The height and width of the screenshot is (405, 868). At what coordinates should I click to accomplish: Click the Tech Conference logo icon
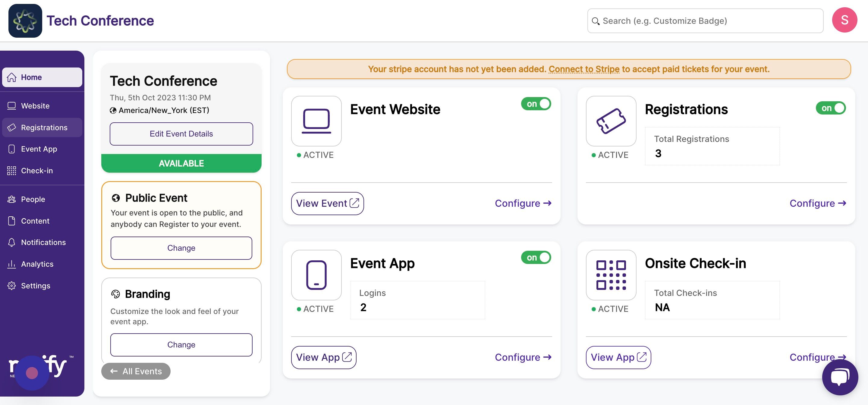pos(25,21)
